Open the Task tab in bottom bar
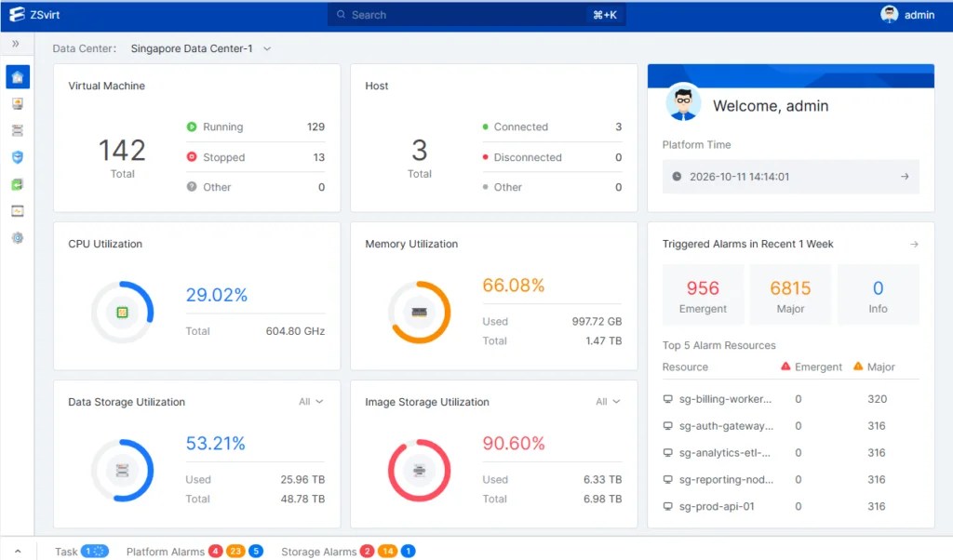 66,552
